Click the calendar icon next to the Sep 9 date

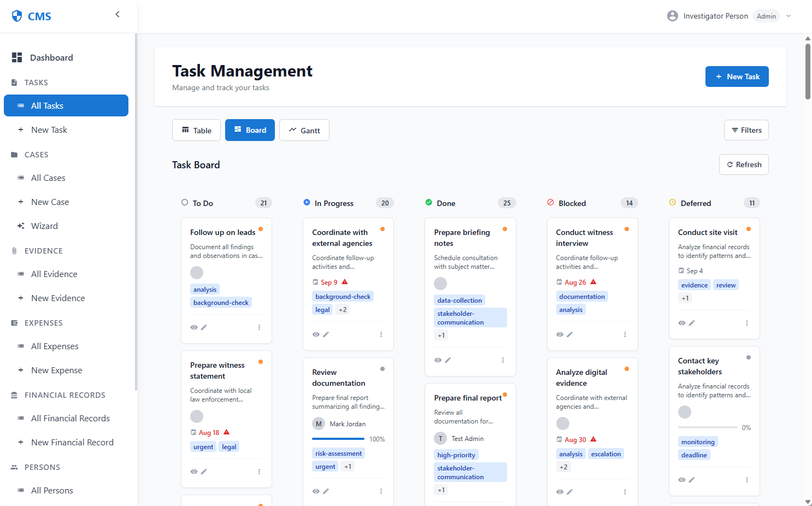point(315,282)
